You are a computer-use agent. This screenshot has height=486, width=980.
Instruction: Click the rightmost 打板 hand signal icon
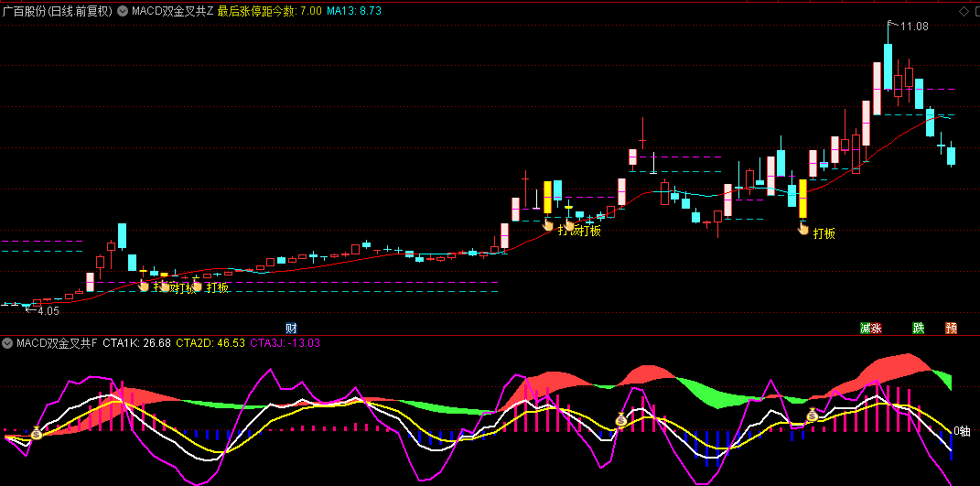[803, 229]
